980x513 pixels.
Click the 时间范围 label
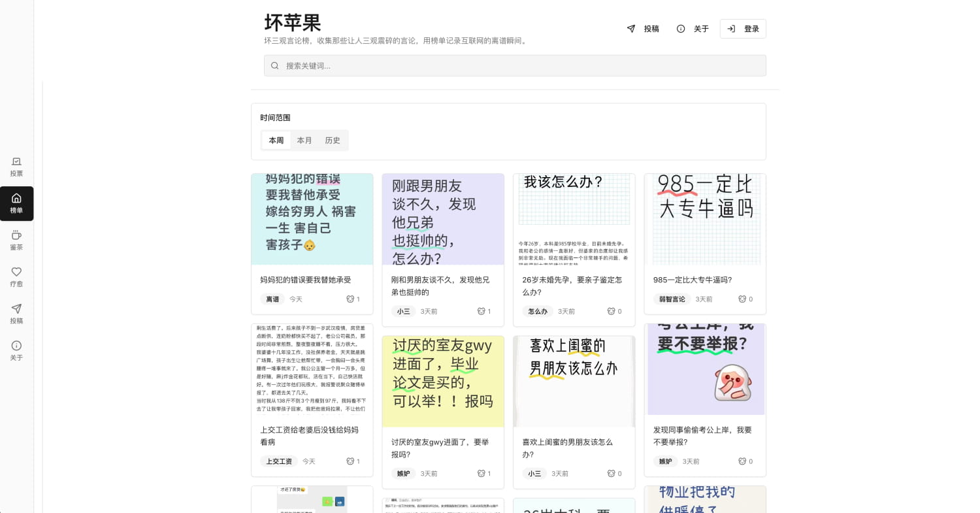tap(275, 118)
